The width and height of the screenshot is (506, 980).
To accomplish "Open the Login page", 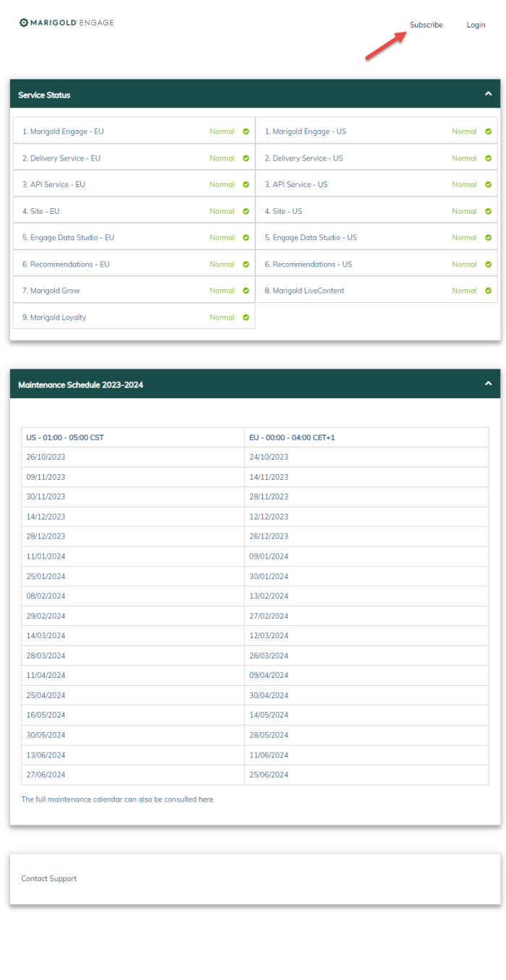I will [x=476, y=25].
